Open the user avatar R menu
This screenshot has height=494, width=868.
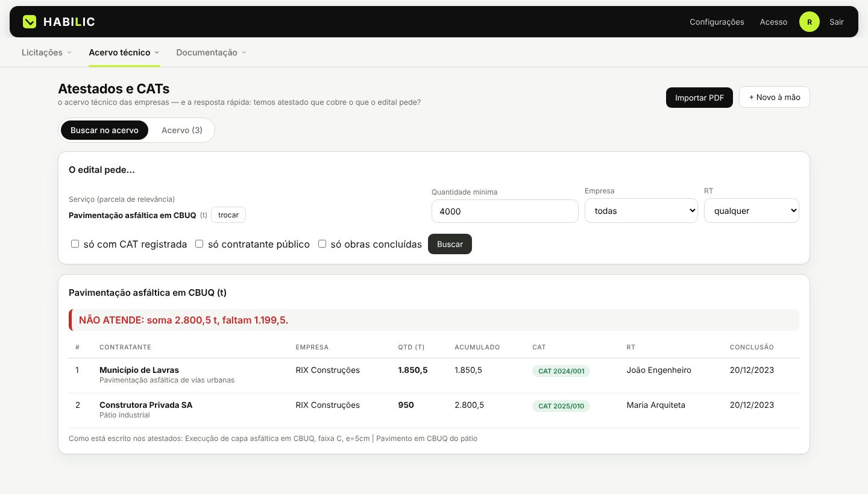pos(809,22)
